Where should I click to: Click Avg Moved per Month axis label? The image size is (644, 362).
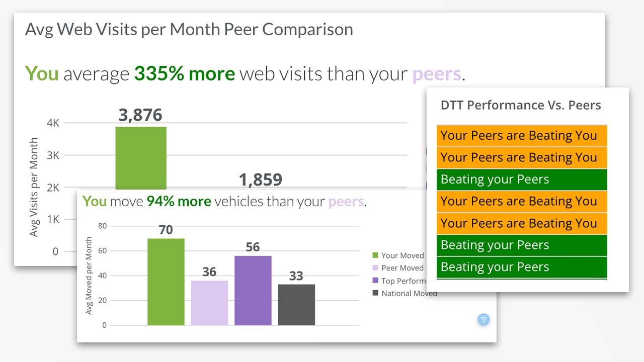pyautogui.click(x=89, y=276)
